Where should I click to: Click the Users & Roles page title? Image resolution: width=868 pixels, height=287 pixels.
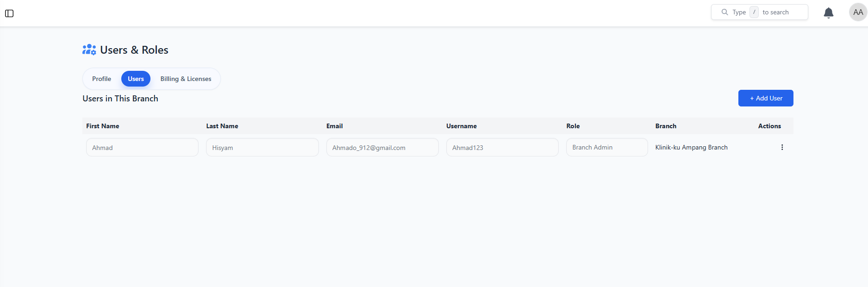point(134,50)
